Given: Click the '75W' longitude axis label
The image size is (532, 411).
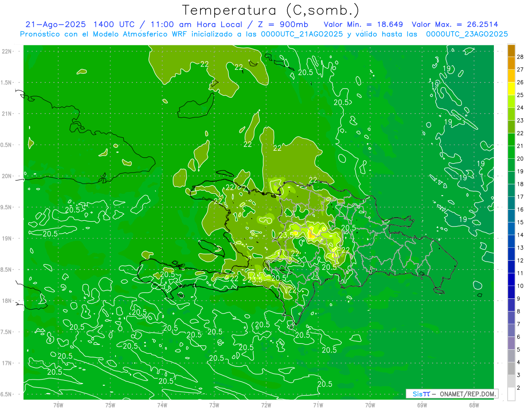Looking at the screenshot, I should pos(110,405).
